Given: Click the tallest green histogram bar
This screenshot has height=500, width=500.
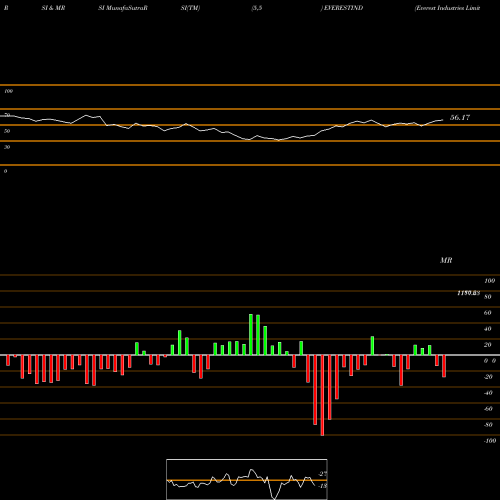Looking at the screenshot, I should (251, 334).
